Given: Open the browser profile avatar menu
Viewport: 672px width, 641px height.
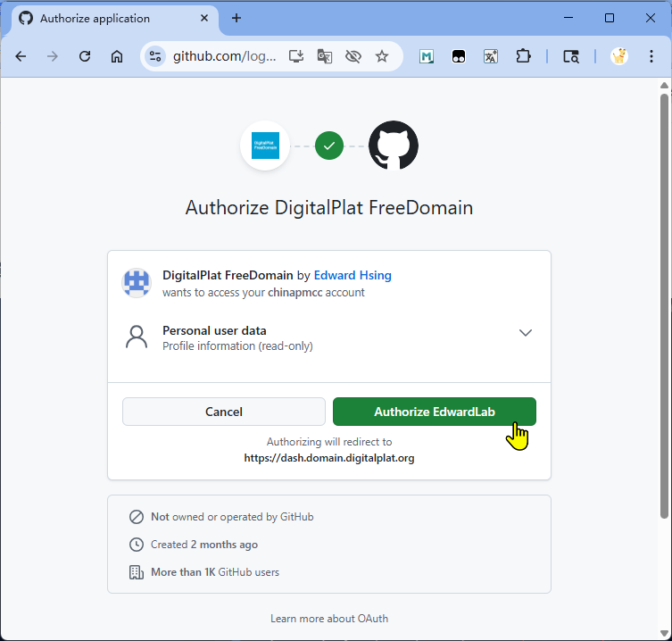Looking at the screenshot, I should (x=618, y=56).
